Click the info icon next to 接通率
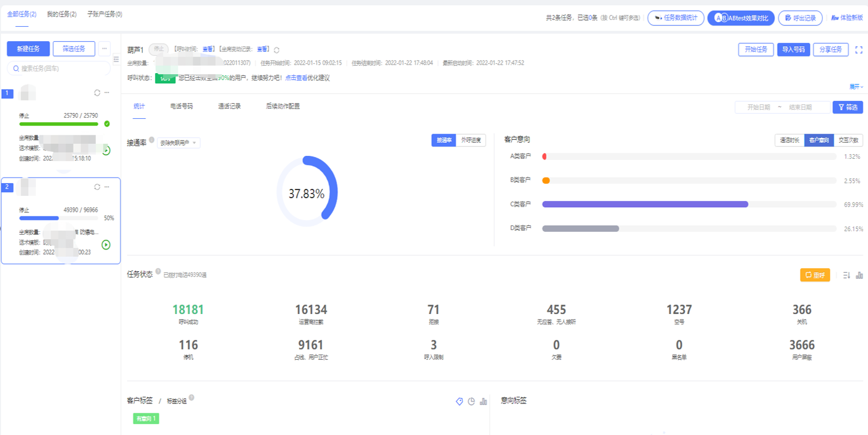This screenshot has width=868, height=435. tap(151, 139)
